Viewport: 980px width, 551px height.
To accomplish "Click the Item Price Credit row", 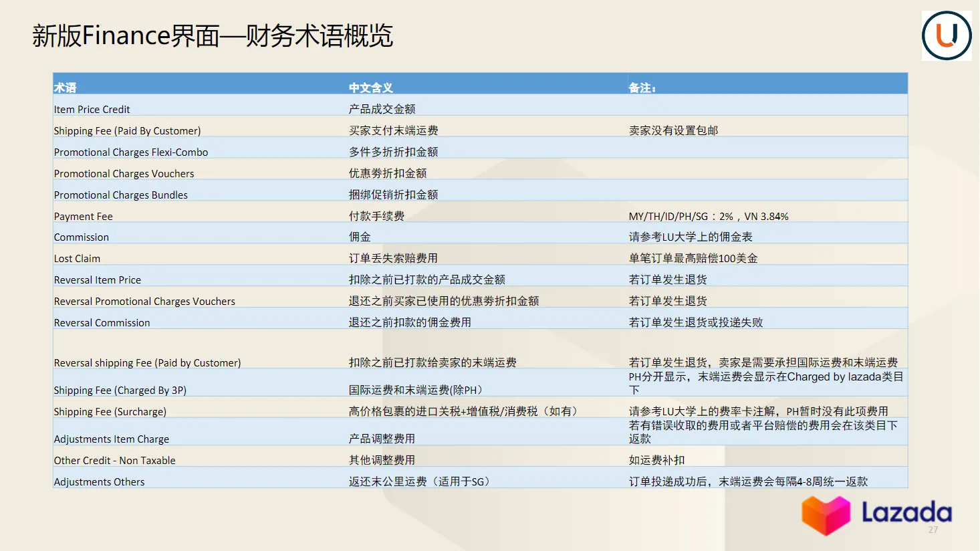I will [x=92, y=109].
